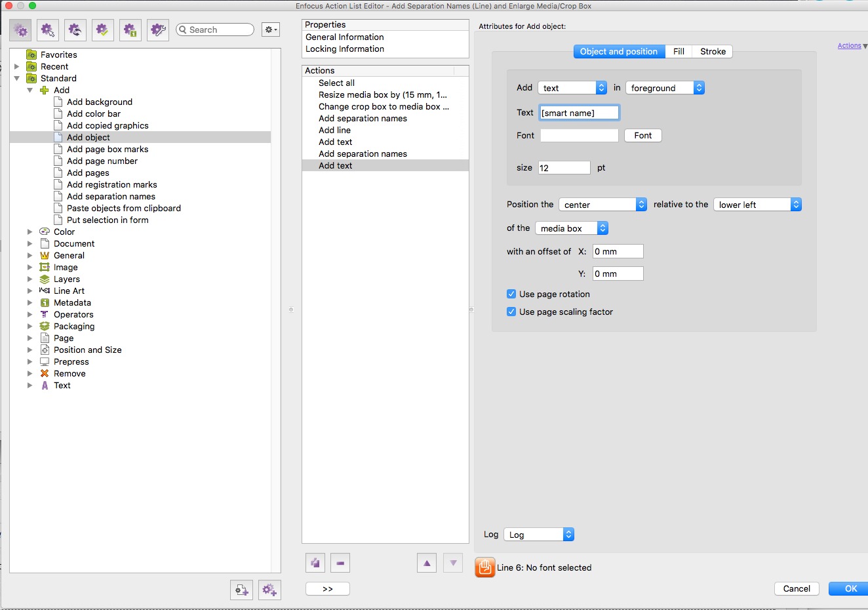The width and height of the screenshot is (868, 610).
Task: Select the Object and position tab
Action: 619,51
